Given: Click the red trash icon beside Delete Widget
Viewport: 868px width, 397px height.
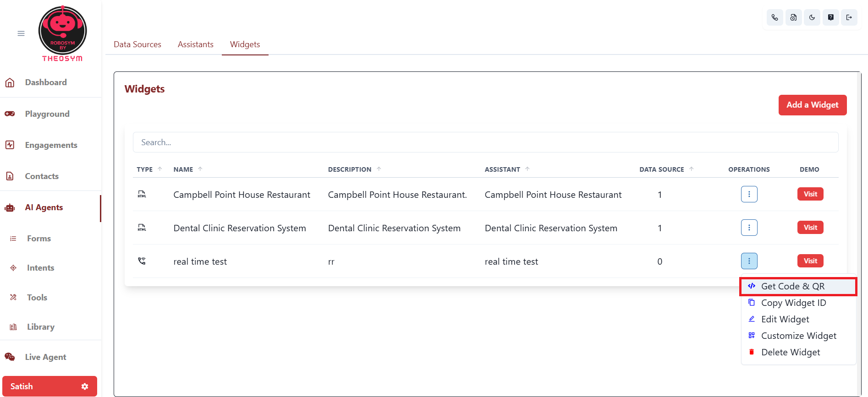Looking at the screenshot, I should click(752, 352).
